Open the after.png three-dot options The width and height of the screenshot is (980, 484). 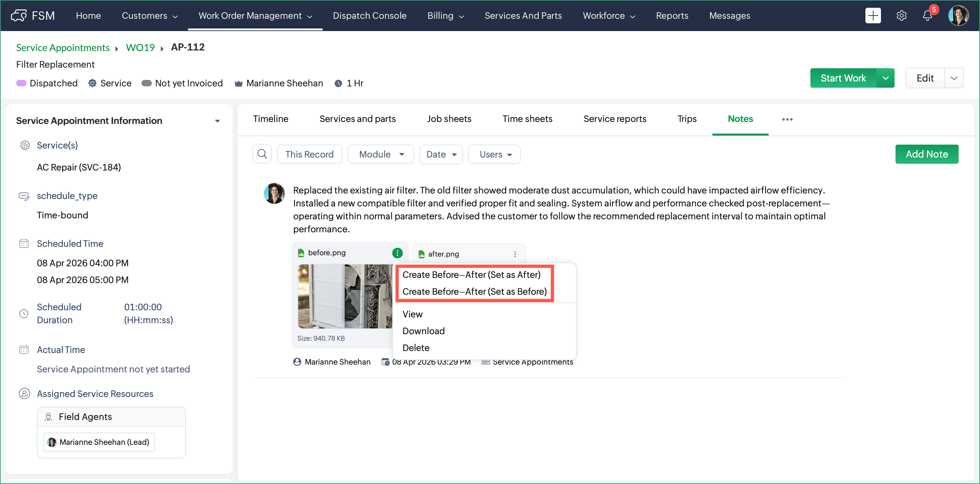tap(515, 254)
